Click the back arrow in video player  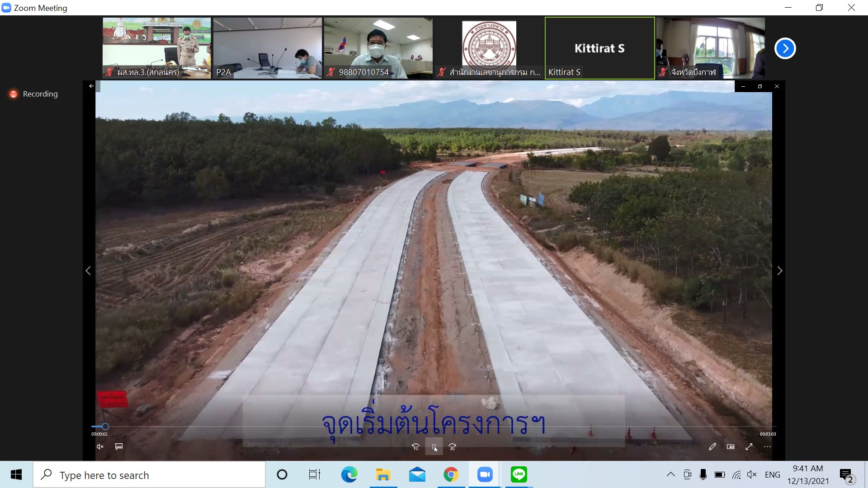click(91, 86)
